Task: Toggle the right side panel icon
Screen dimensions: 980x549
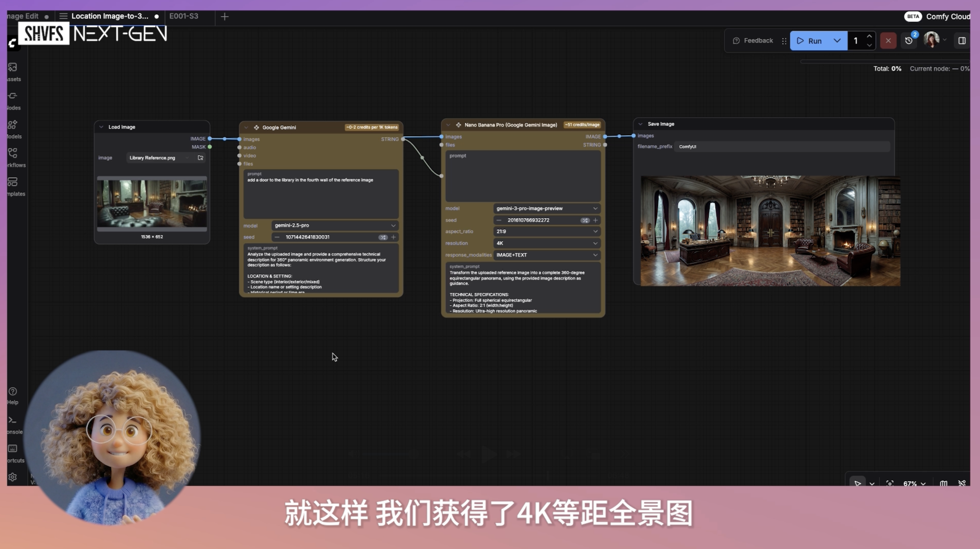Action: 962,41
